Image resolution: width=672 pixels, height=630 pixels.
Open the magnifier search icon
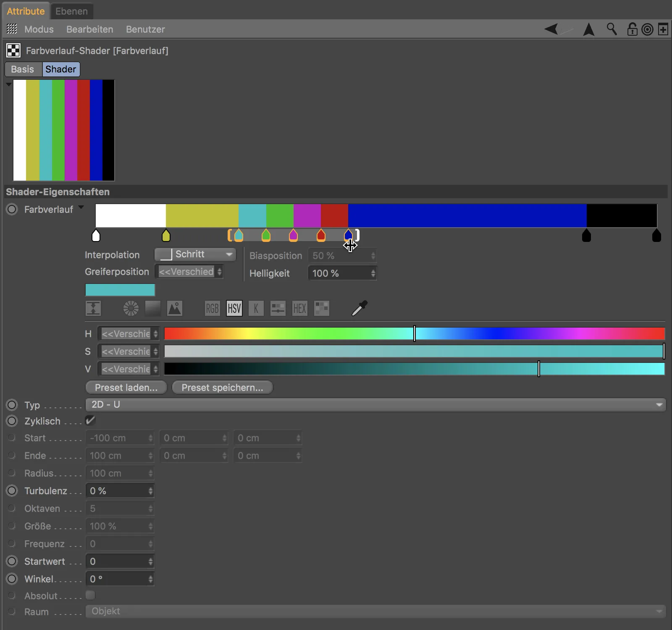click(612, 29)
